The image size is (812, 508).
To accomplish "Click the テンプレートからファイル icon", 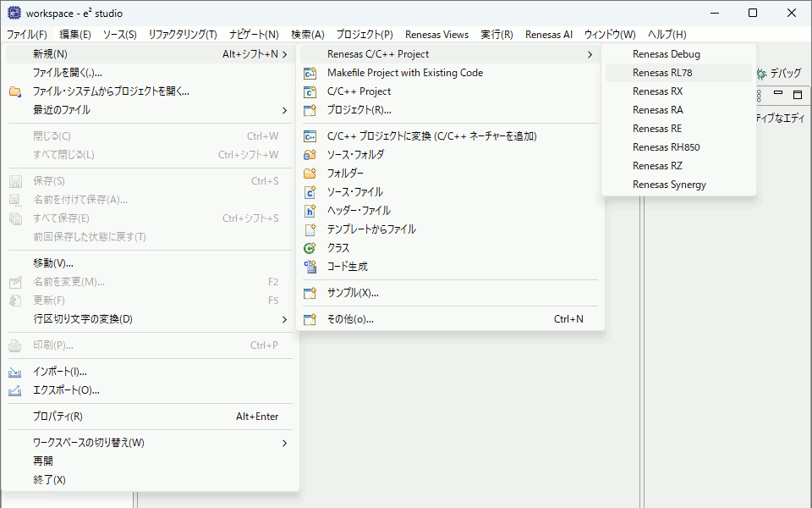I will [310, 229].
